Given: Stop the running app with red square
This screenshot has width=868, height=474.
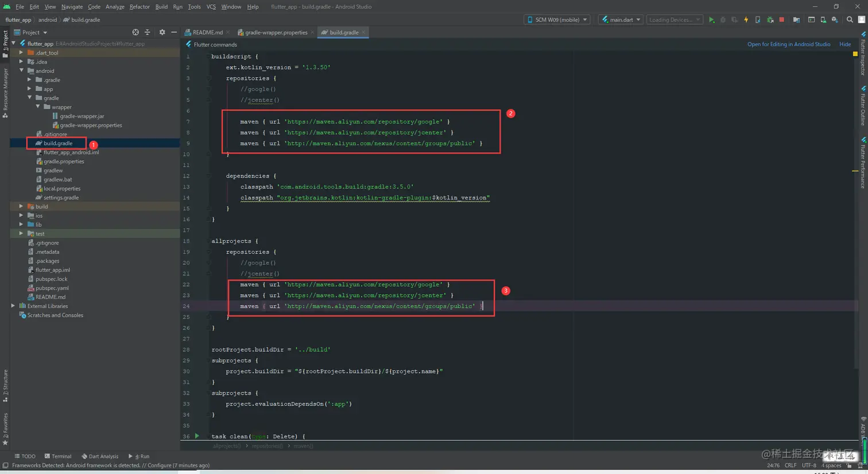Looking at the screenshot, I should tap(782, 20).
